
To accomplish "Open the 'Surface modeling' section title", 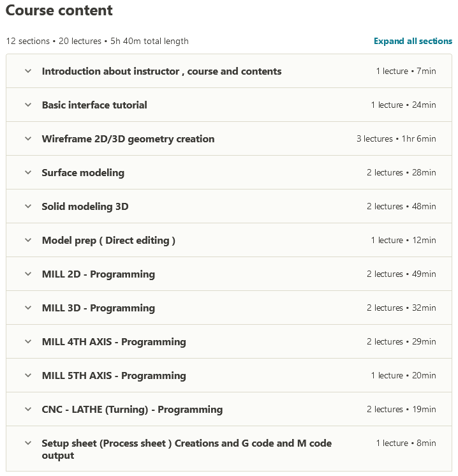I will click(x=83, y=172).
